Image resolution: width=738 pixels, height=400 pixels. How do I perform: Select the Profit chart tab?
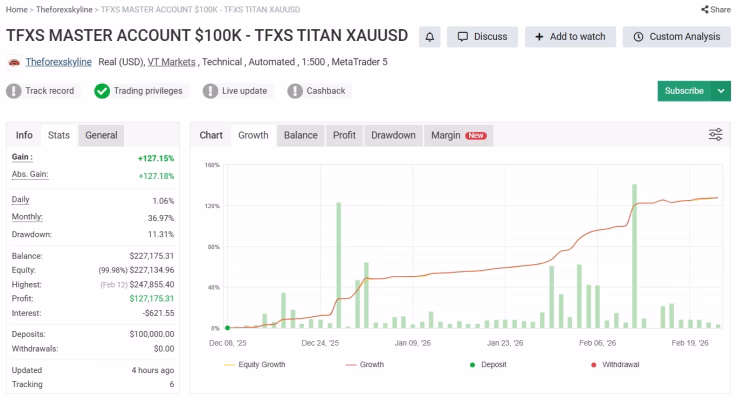pyautogui.click(x=344, y=136)
